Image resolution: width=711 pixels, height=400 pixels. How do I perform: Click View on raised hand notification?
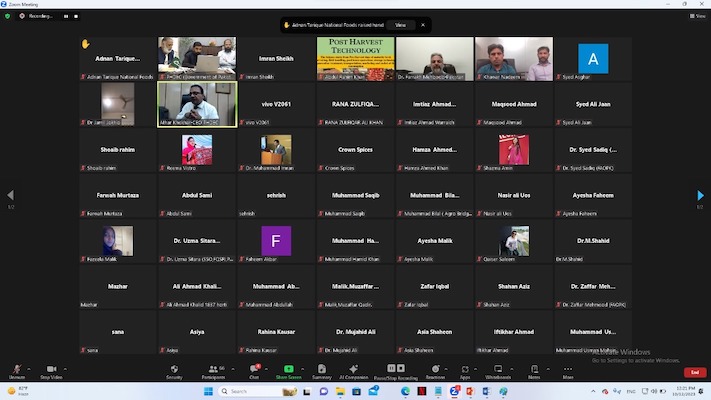(x=400, y=24)
